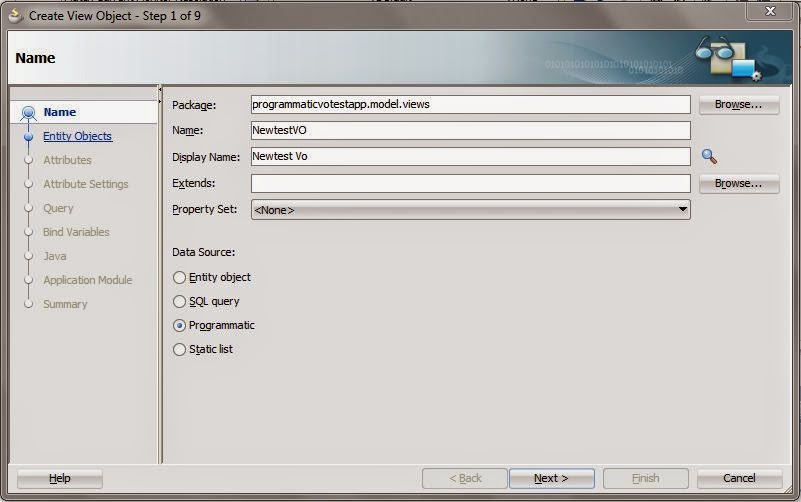Select the SQL query data source
801x502 pixels.
[179, 301]
